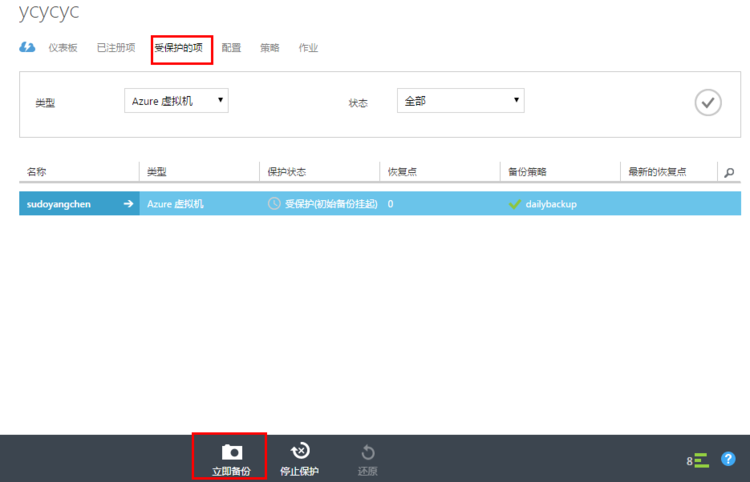Viewport: 750px width, 482px height.
Task: Switch to the 仪表板 tab
Action: click(x=63, y=48)
